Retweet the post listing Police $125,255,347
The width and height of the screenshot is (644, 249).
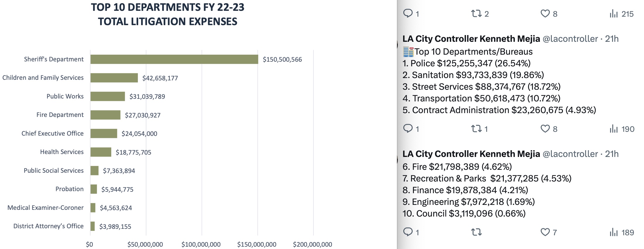pyautogui.click(x=476, y=129)
